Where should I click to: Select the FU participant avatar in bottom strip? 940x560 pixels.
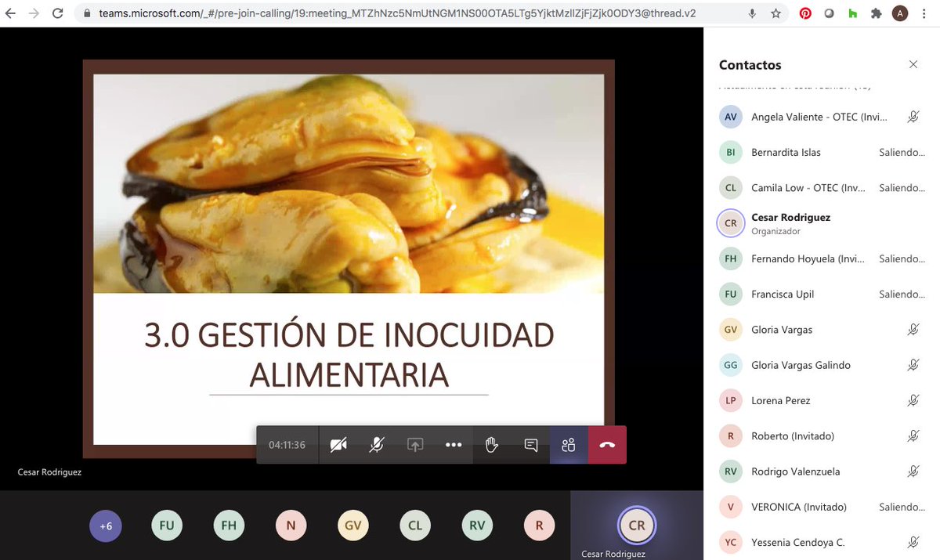point(167,526)
